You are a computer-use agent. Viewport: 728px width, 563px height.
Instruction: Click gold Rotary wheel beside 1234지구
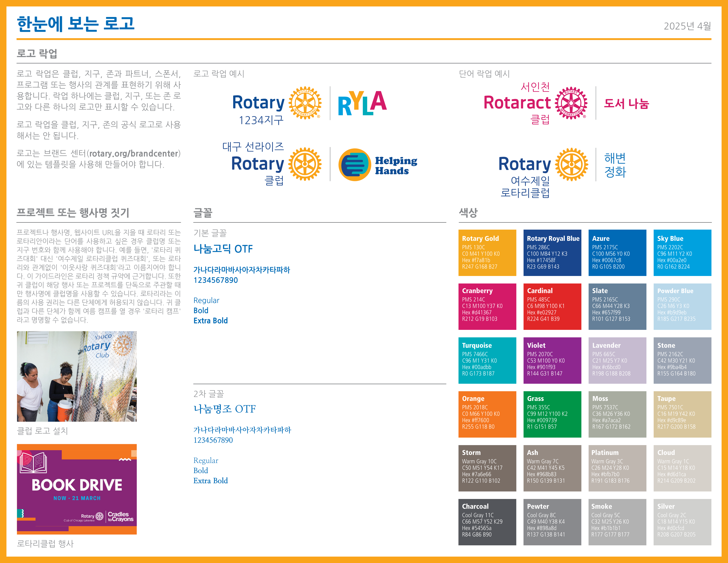coord(305,103)
